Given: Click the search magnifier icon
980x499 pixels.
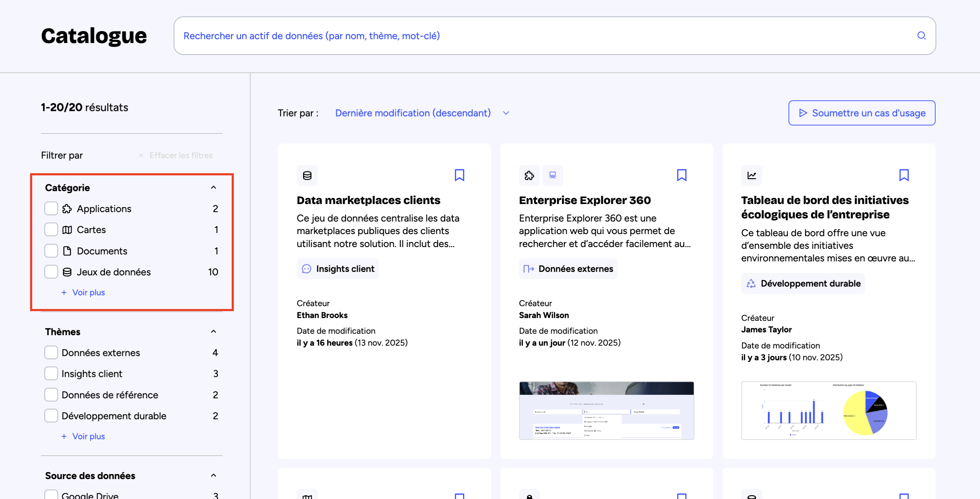Looking at the screenshot, I should pyautogui.click(x=921, y=36).
